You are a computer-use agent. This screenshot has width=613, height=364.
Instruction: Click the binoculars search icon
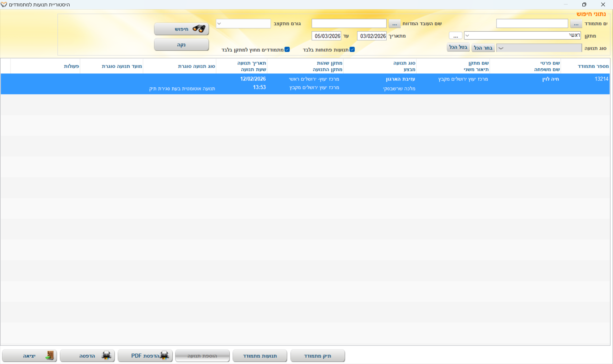click(x=199, y=29)
